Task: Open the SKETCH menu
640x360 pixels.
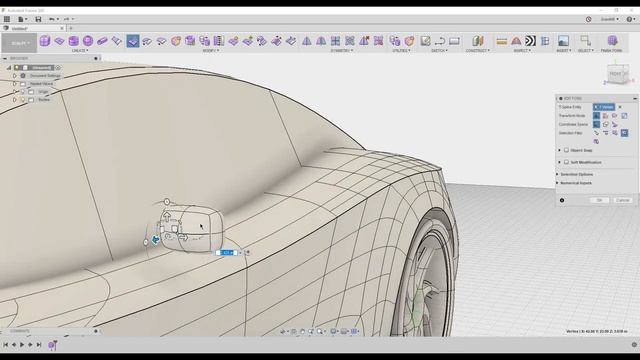Action: tap(440, 51)
